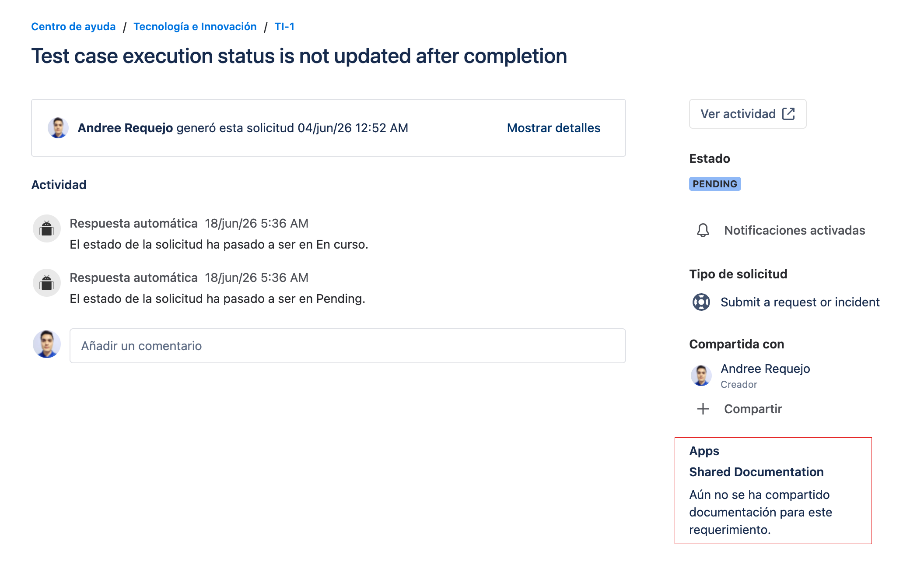Screen dimensions: 924x562
Task: Click the plus icon next to Compartir
Action: (x=703, y=409)
